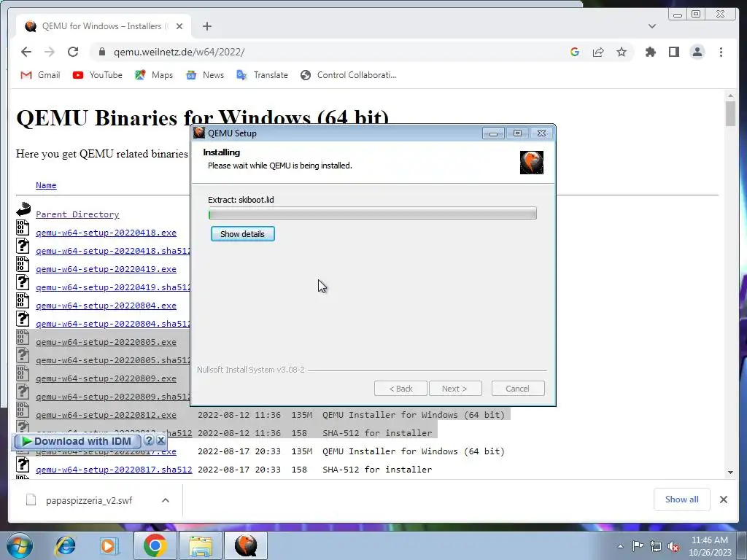Switch to Chrome in the taskbar
The image size is (747, 560).
[155, 545]
